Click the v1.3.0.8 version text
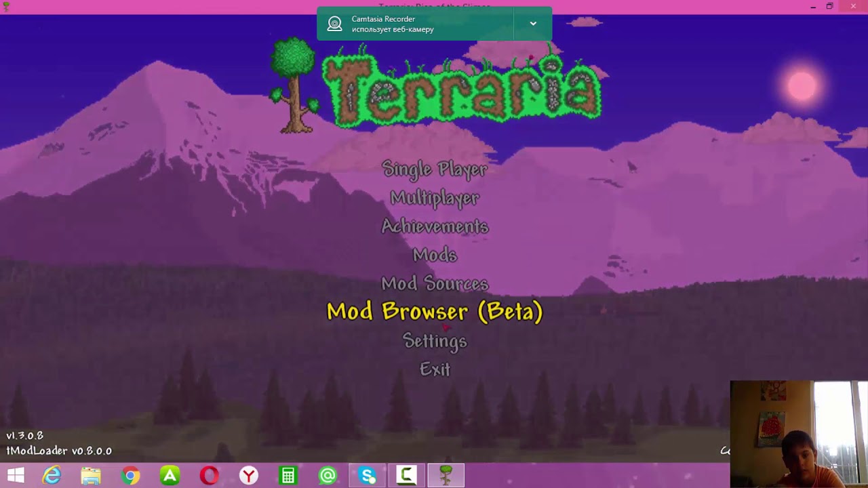The height and width of the screenshot is (488, 868). (x=25, y=436)
